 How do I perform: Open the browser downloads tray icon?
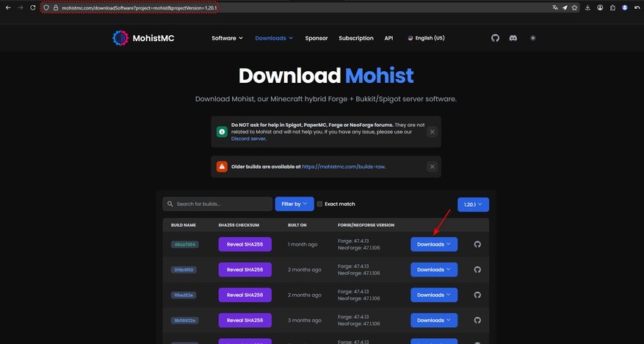pos(587,8)
